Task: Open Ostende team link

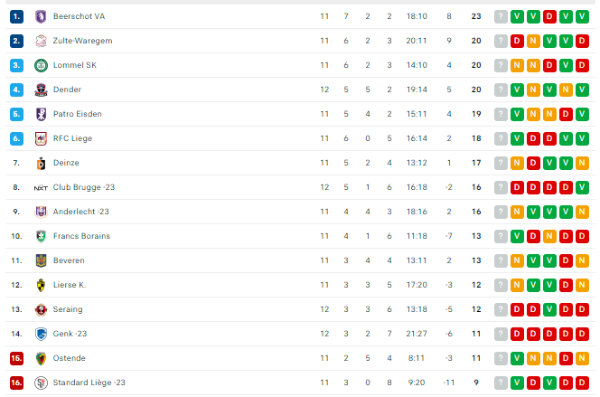Action: click(69, 358)
